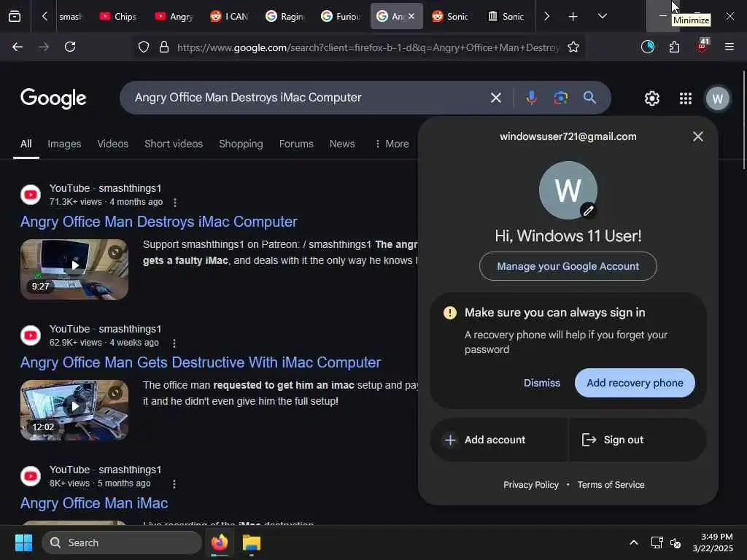View site security lock icon

coord(164,47)
